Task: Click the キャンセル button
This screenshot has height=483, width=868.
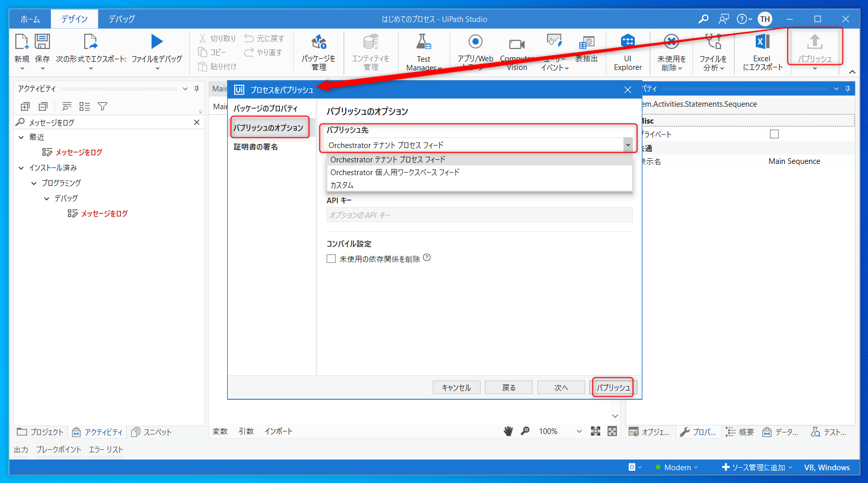Action: pos(456,388)
